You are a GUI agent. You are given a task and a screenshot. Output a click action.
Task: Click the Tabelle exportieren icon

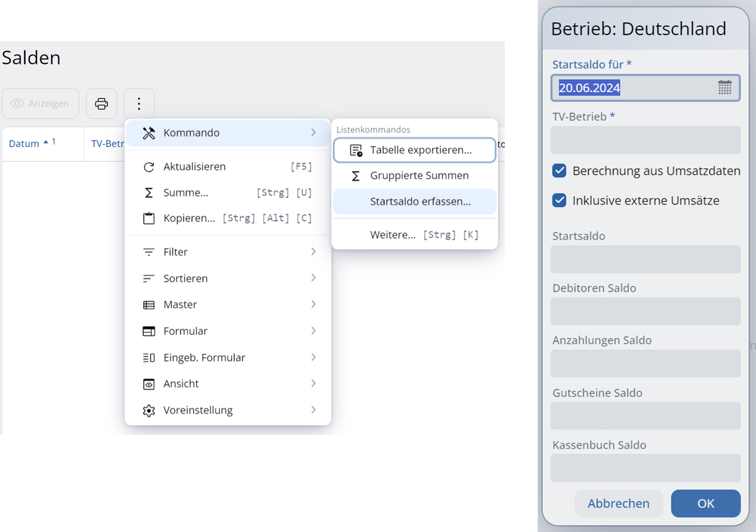coord(356,150)
